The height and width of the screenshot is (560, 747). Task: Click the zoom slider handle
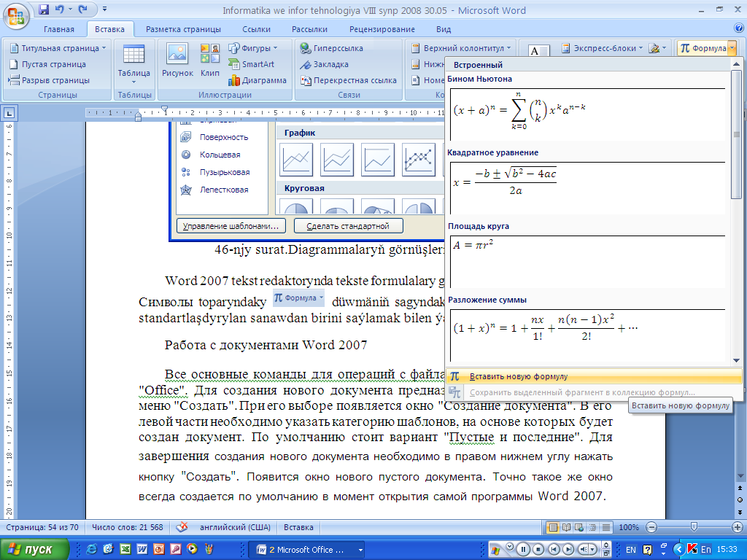pyautogui.click(x=694, y=526)
